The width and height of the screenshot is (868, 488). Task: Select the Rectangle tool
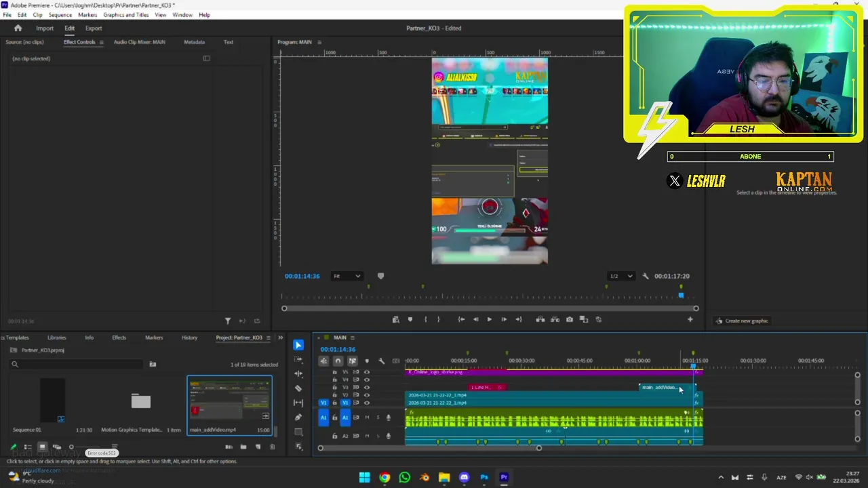pos(298,432)
